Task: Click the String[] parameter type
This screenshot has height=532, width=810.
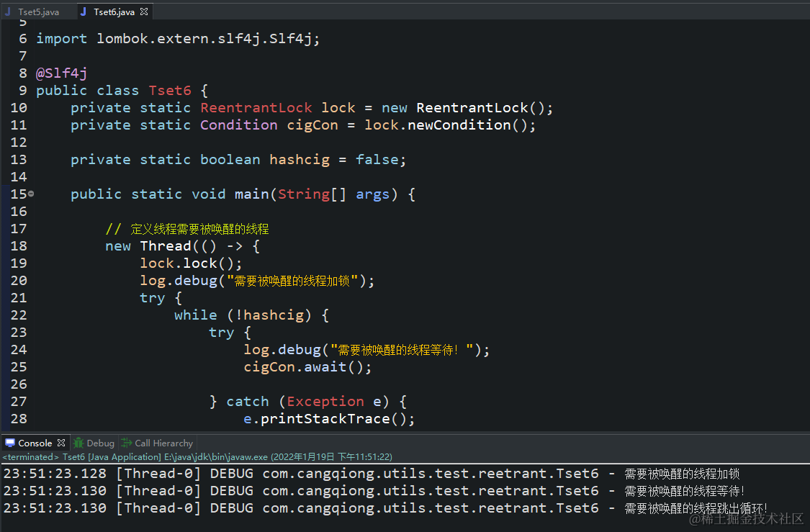Action: pos(312,194)
